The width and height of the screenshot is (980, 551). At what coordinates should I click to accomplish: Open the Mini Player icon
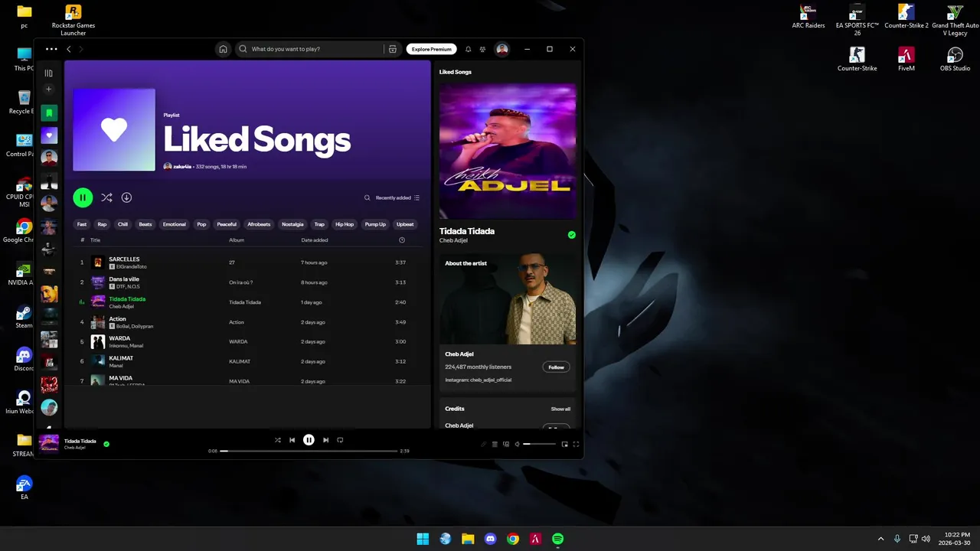565,444
